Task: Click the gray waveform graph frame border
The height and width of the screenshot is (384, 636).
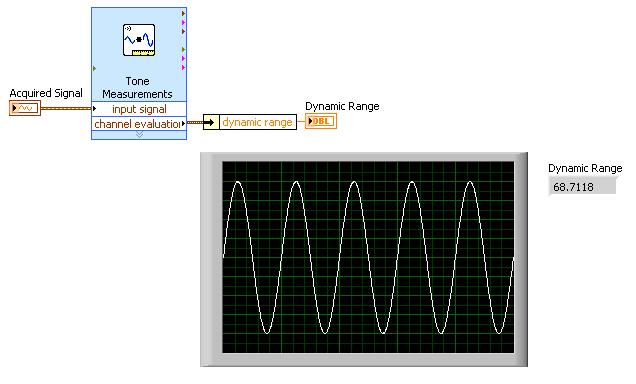Action: [211, 260]
